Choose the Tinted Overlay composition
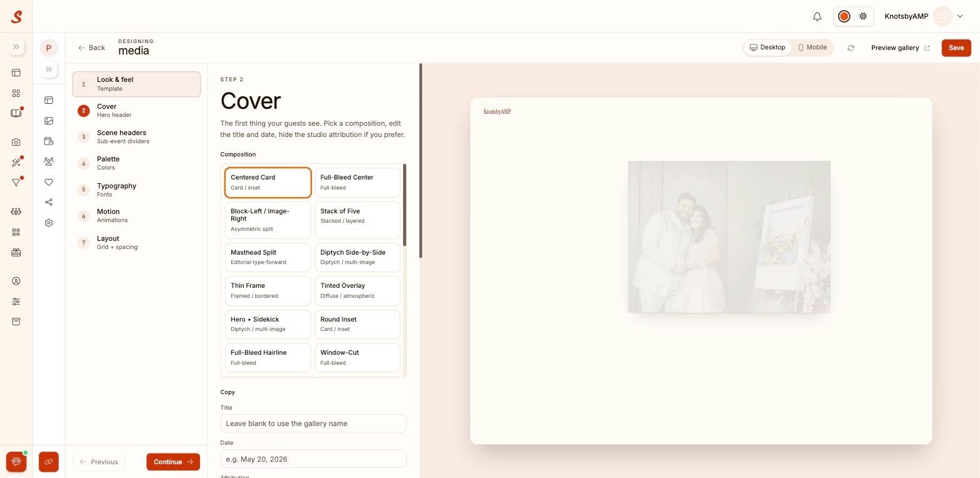Image resolution: width=980 pixels, height=478 pixels. (357, 291)
